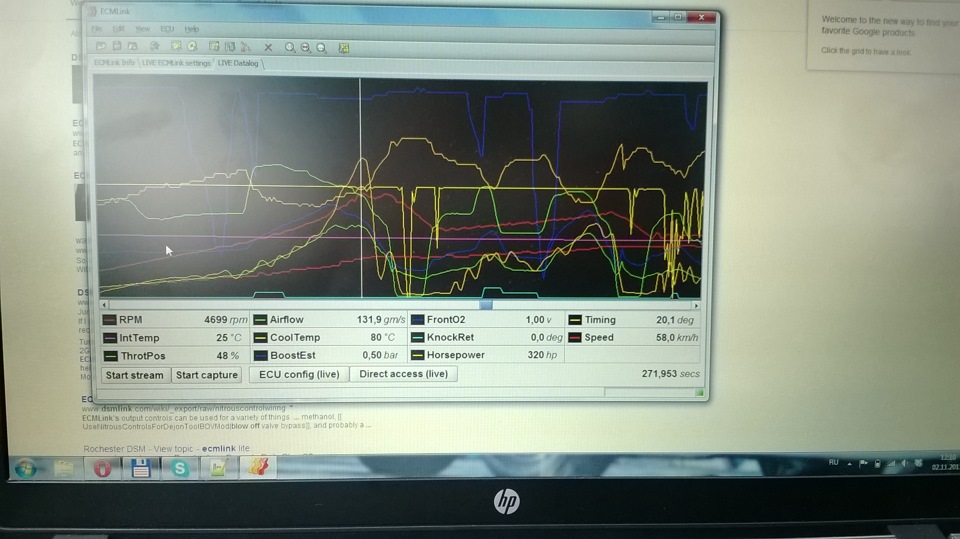
Task: Click the RPM color swatch
Action: coord(110,320)
